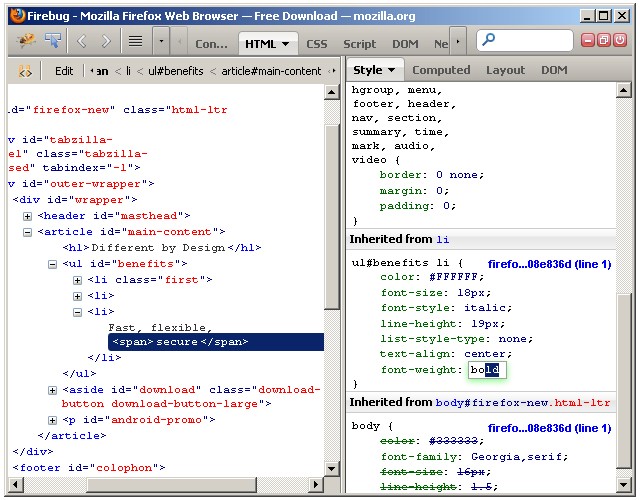Open source link beside body rule
The width and height of the screenshot is (640, 500).
[549, 428]
